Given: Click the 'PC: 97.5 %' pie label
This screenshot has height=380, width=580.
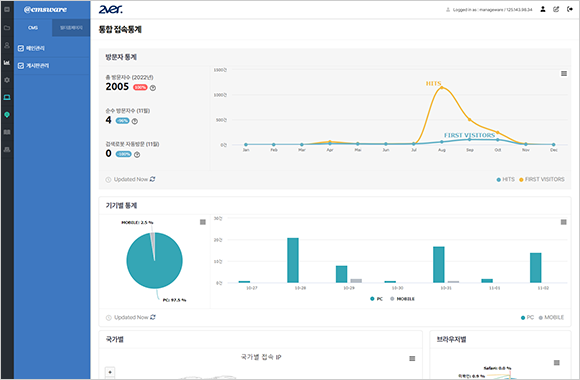Looking at the screenshot, I should click(175, 300).
